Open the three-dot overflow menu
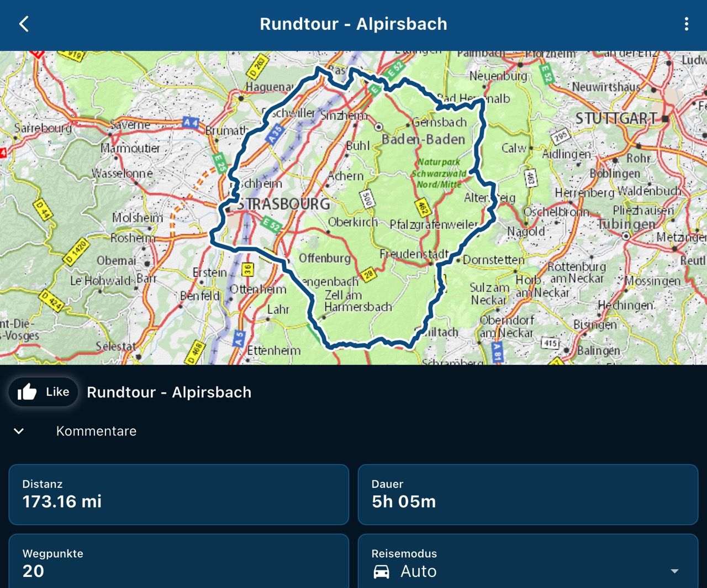This screenshot has width=707, height=588. [686, 24]
